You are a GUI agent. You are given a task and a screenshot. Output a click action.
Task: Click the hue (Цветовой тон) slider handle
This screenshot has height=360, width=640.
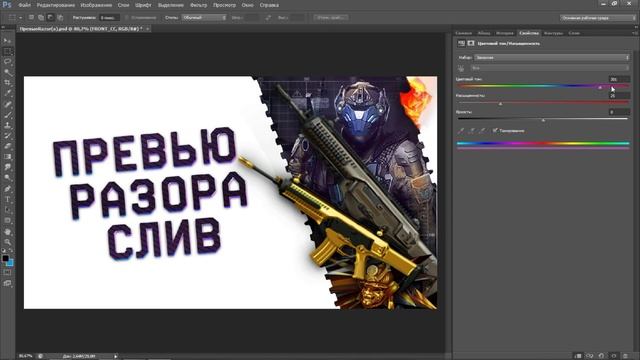click(x=600, y=88)
